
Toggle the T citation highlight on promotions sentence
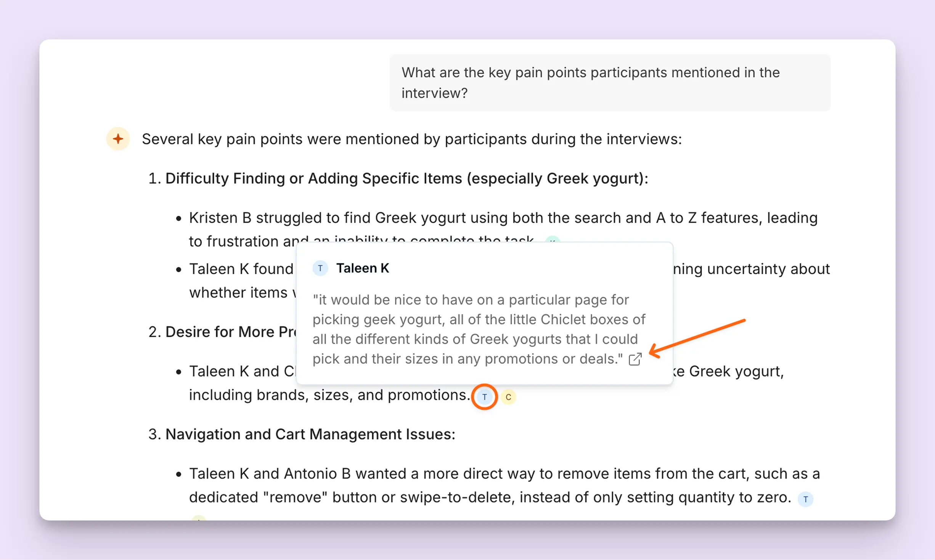pos(484,396)
